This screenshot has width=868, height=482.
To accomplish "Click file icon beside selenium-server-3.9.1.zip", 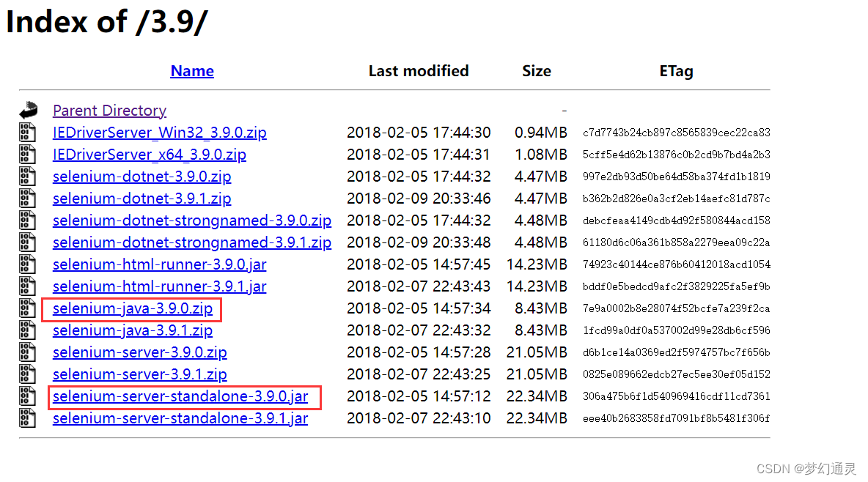I will tap(27, 374).
